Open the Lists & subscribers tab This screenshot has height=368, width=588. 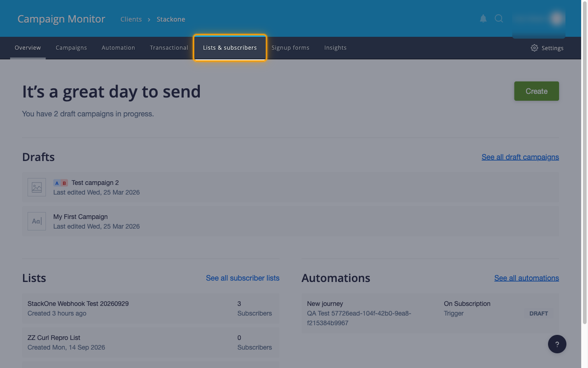(230, 48)
